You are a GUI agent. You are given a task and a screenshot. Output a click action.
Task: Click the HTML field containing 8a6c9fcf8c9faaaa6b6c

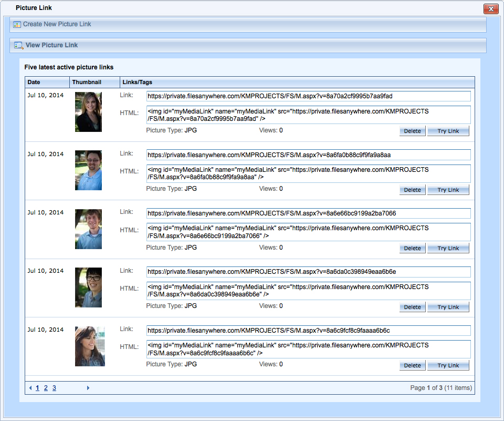click(309, 349)
